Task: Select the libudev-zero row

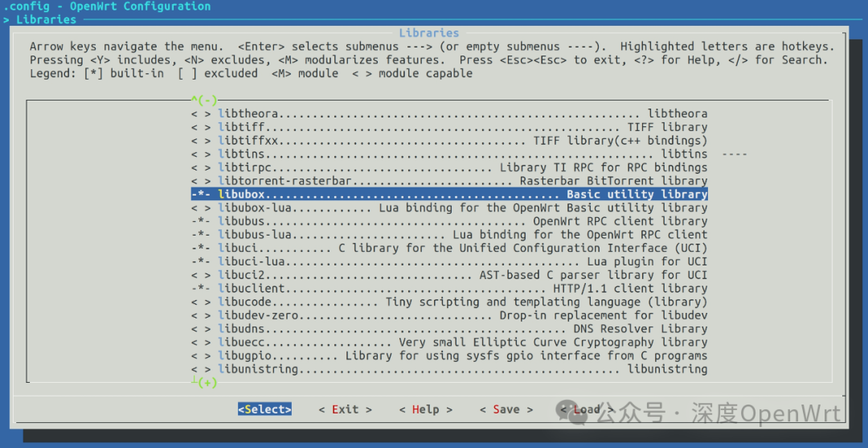Action: 449,315
